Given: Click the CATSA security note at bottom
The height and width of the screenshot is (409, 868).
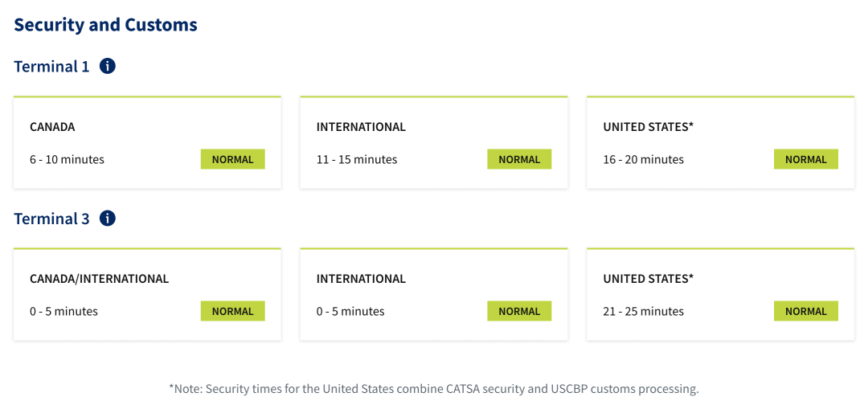Looking at the screenshot, I should (434, 389).
